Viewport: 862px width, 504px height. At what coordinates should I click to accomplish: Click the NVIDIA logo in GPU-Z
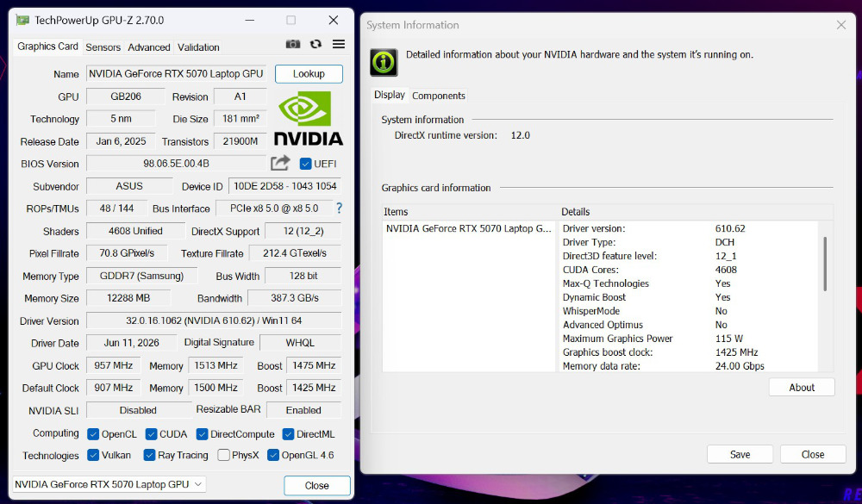tap(309, 118)
